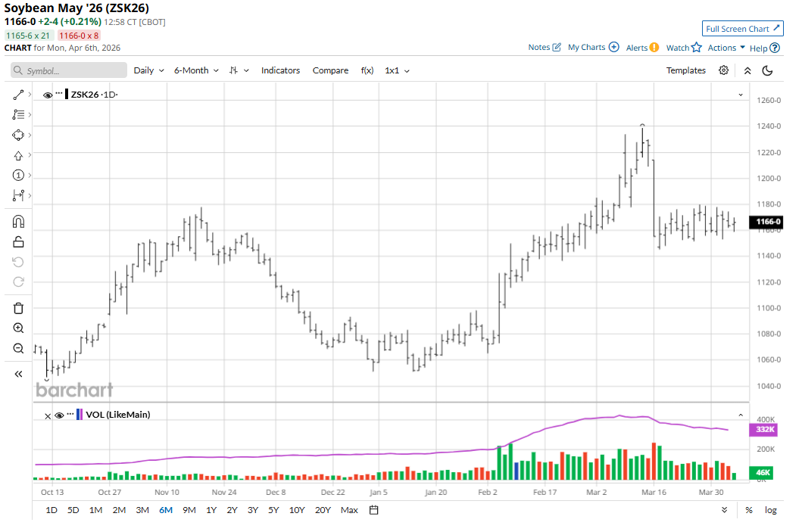Select the 9M range

[189, 510]
